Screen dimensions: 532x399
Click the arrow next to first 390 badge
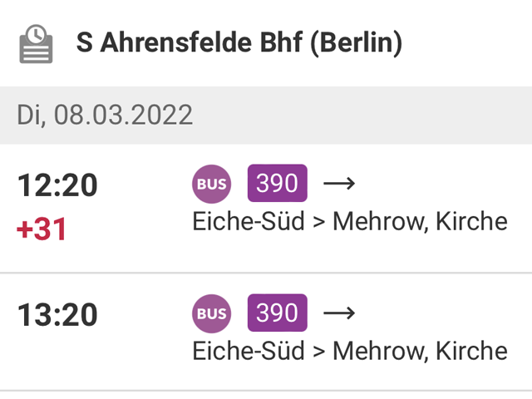tap(339, 184)
